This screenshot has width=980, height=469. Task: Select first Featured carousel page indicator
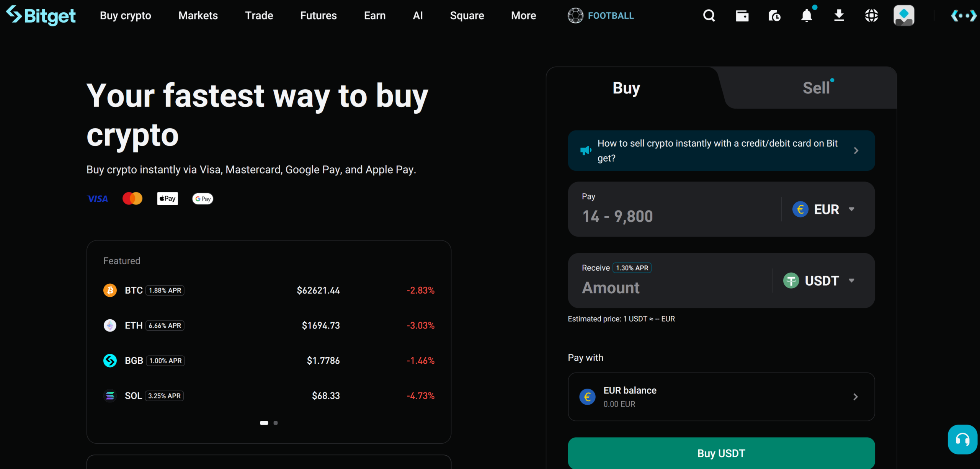pyautogui.click(x=264, y=423)
